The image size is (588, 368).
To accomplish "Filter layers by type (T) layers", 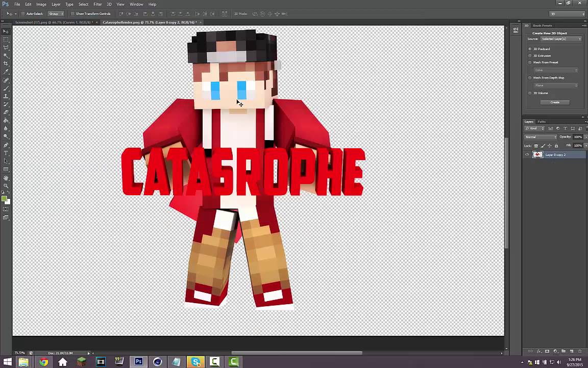I will [x=565, y=128].
